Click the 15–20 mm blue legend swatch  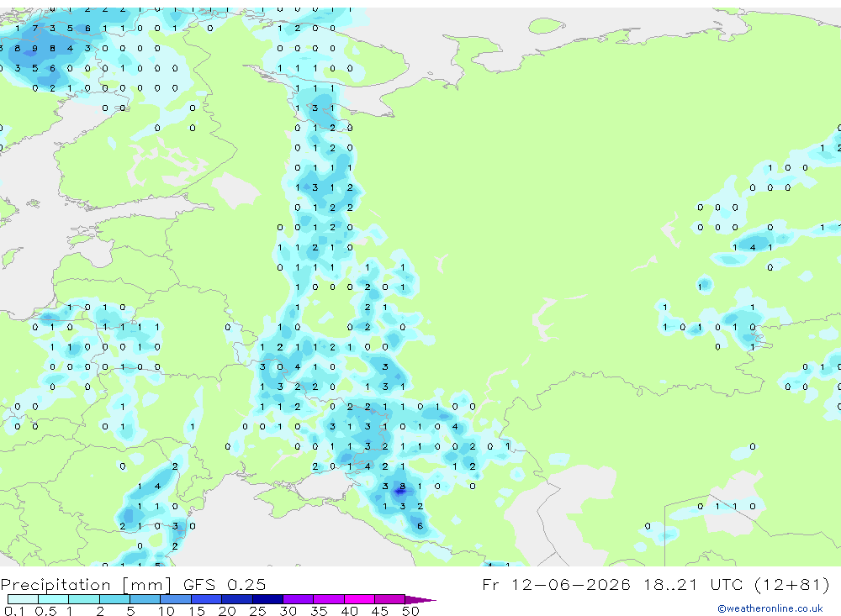(207, 599)
